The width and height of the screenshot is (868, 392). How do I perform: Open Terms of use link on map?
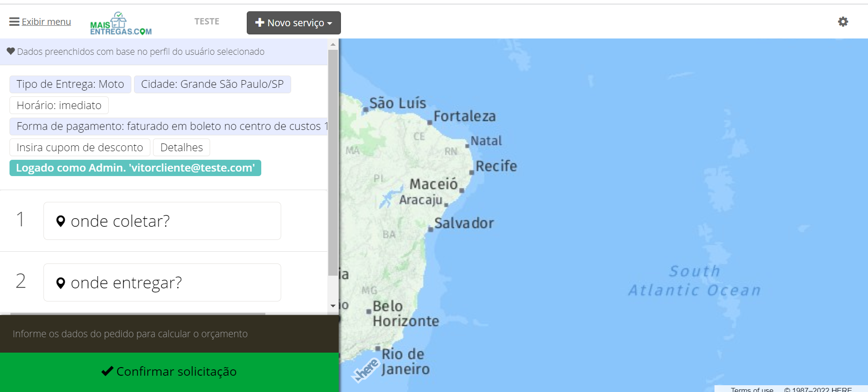752,389
